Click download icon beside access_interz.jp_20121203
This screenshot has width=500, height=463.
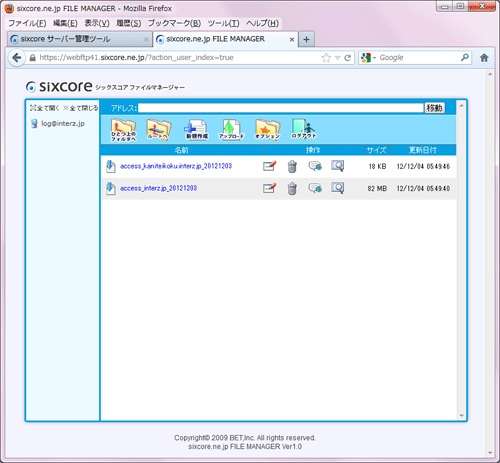point(111,189)
